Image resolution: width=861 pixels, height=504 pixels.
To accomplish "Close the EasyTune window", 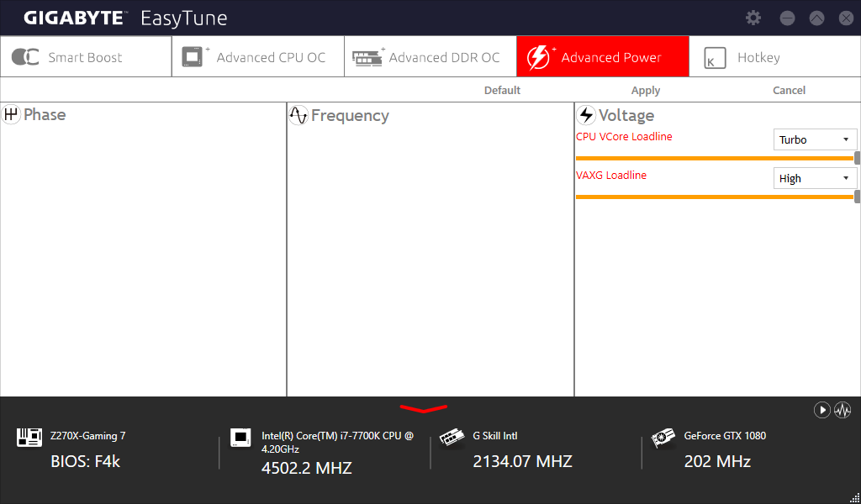I will tap(846, 18).
